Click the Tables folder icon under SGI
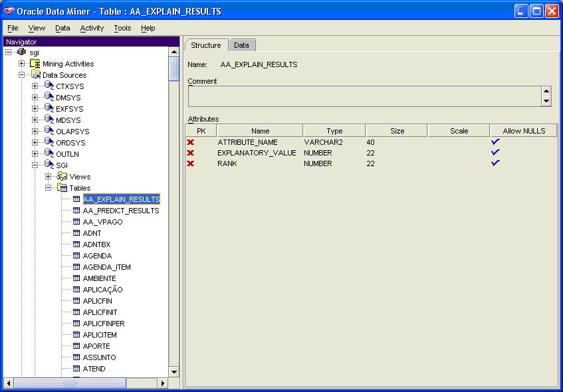The width and height of the screenshot is (563, 392). 62,188
